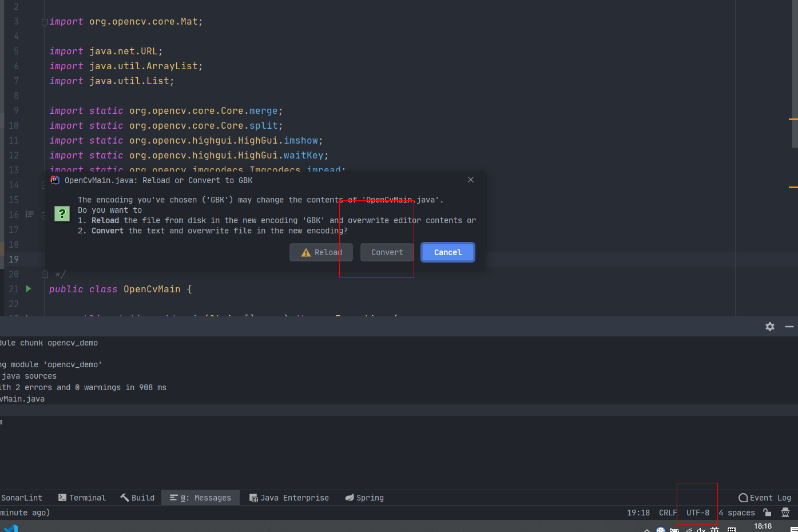
Task: Click the question mark icon in the dialog
Action: pyautogui.click(x=62, y=214)
